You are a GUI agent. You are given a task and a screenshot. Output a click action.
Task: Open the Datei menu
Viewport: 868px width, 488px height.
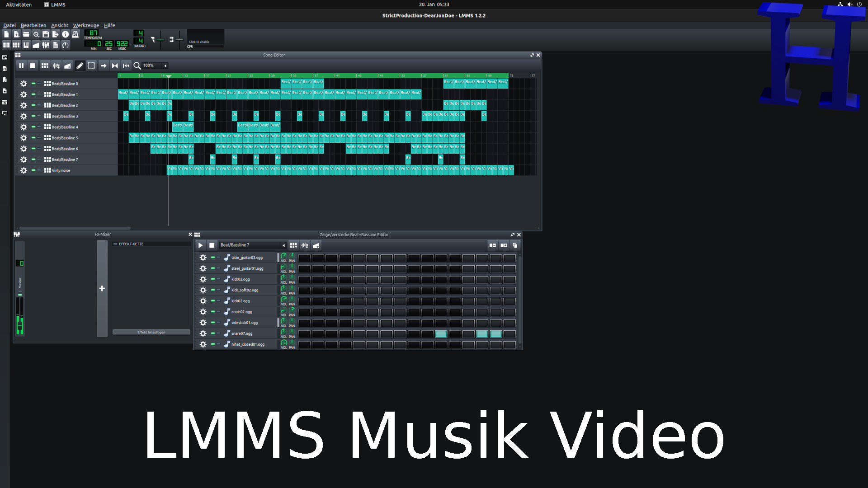tap(9, 25)
